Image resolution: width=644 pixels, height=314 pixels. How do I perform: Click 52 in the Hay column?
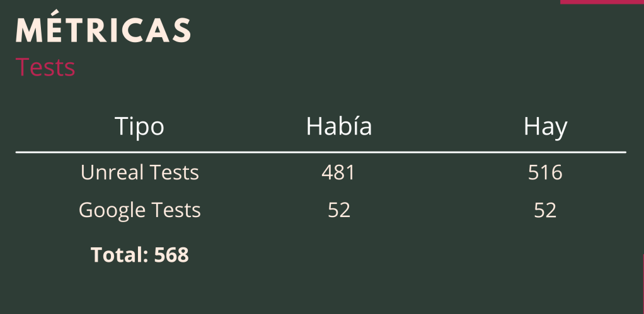pos(545,210)
